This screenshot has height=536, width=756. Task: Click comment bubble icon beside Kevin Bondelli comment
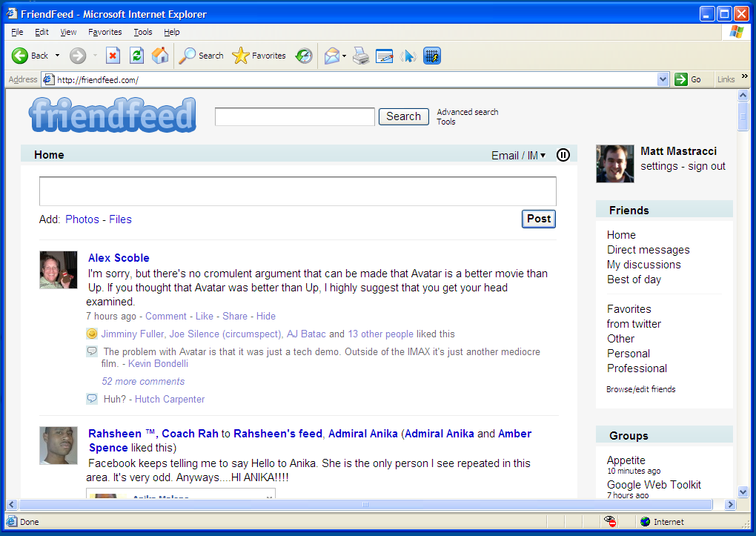click(x=92, y=351)
